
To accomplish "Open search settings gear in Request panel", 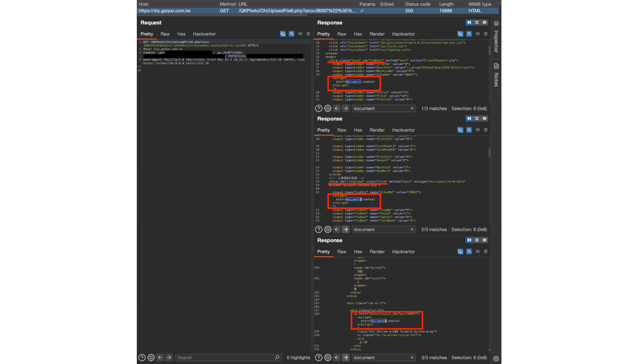I will [x=151, y=357].
